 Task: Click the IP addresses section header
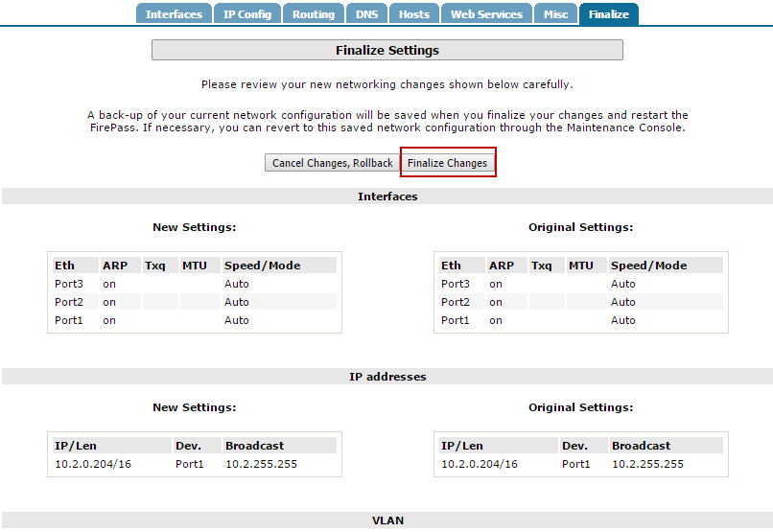pyautogui.click(x=386, y=377)
